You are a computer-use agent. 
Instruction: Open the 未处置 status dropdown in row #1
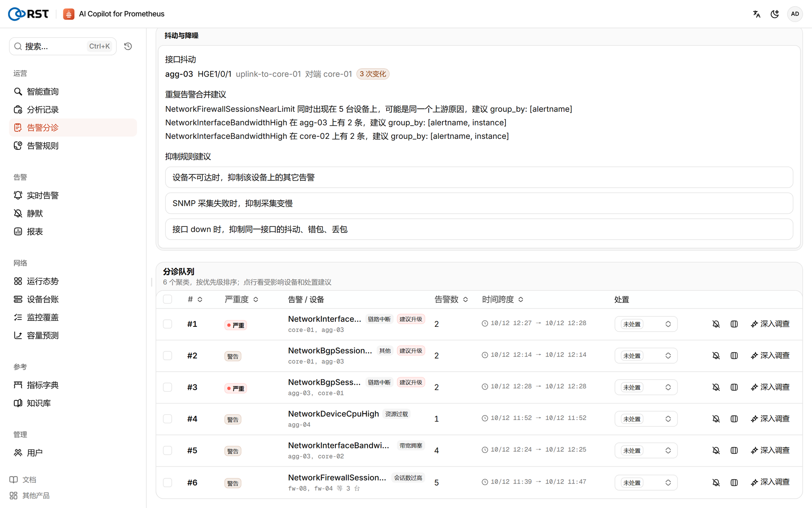coord(646,324)
